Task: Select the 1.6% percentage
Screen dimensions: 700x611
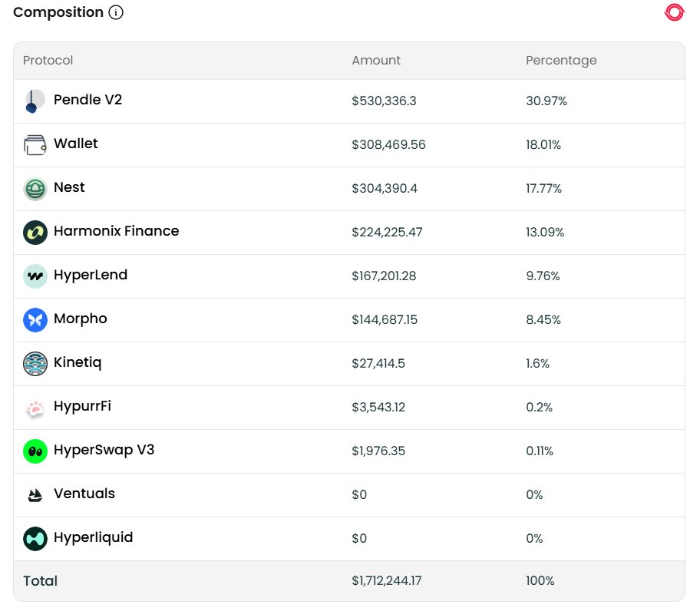Action: (x=537, y=363)
